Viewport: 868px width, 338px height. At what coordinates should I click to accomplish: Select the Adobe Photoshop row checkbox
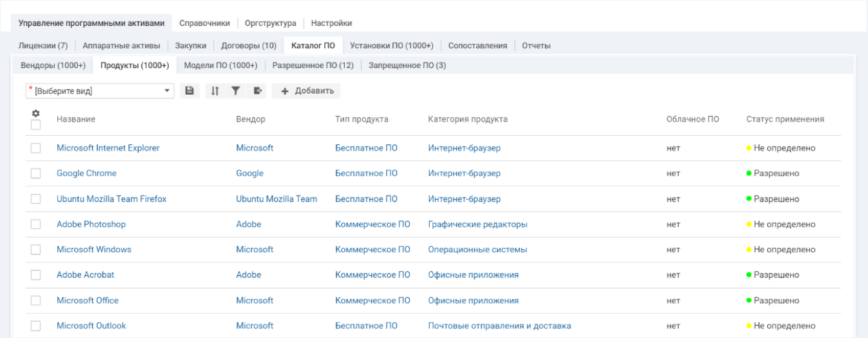pos(36,225)
